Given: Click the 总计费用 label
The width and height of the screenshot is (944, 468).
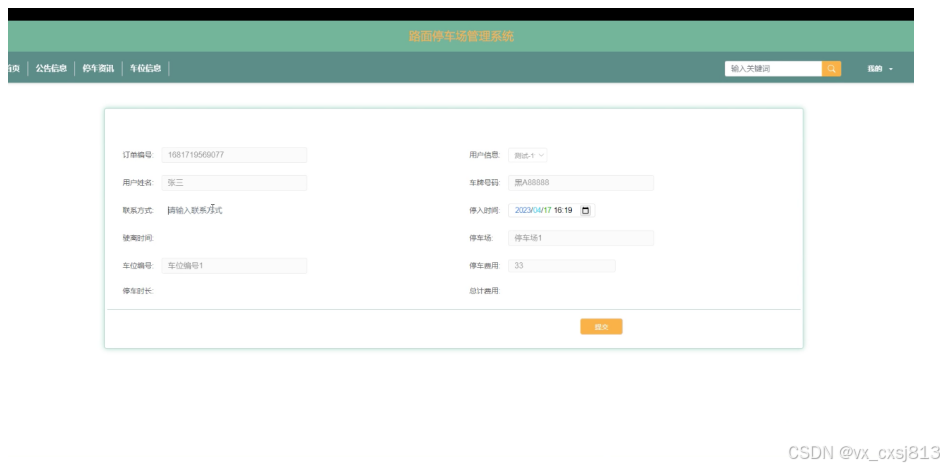Looking at the screenshot, I should tap(485, 291).
